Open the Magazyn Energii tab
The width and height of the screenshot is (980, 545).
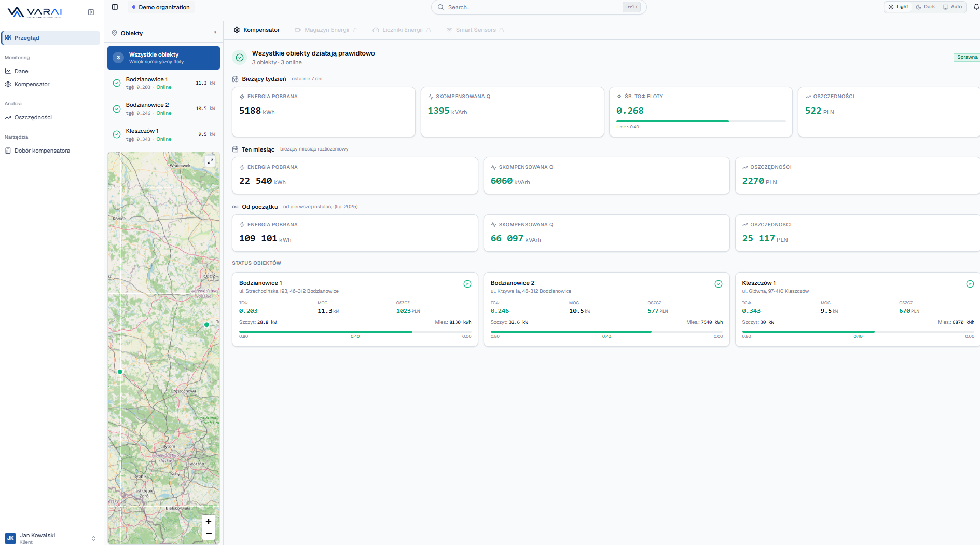coord(326,30)
